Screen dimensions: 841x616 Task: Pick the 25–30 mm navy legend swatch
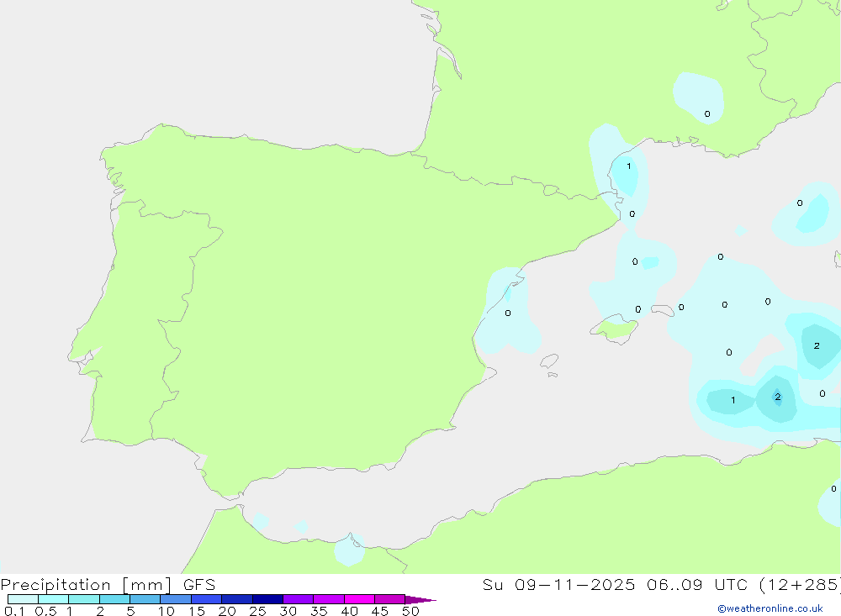point(267,599)
